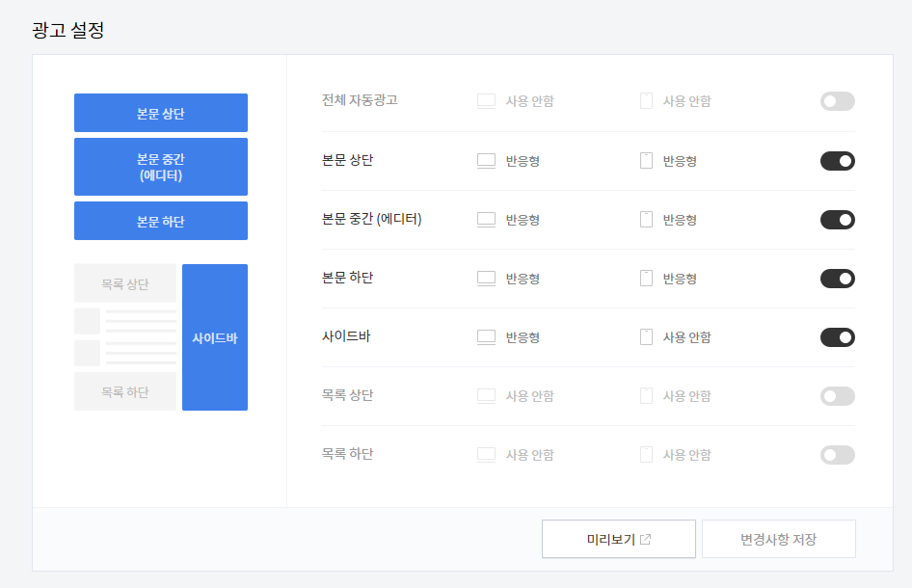Image resolution: width=912 pixels, height=588 pixels.
Task: Turn off the 본문 상단 toggle
Action: 838,161
